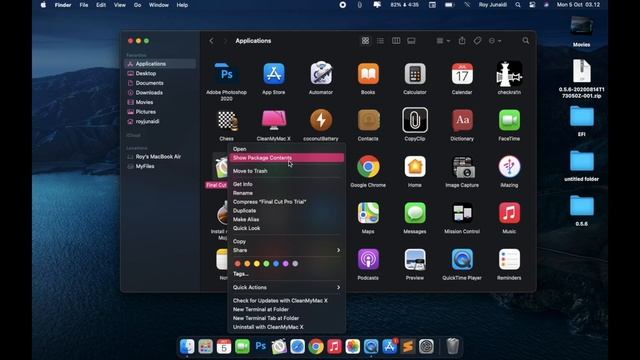Select the Podcasts app icon
Screen dimensions: 640x360
368,259
